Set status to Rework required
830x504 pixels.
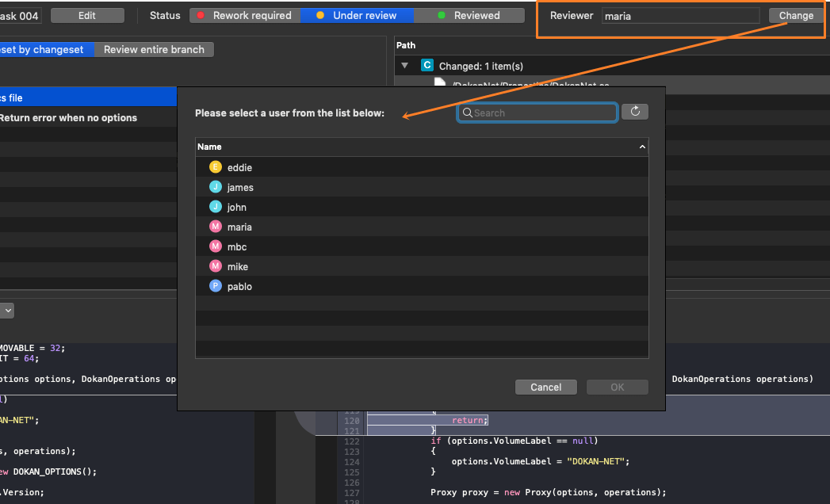245,15
